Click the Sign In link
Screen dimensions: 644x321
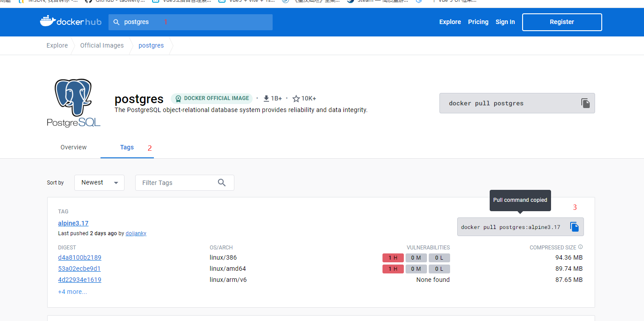tap(505, 22)
